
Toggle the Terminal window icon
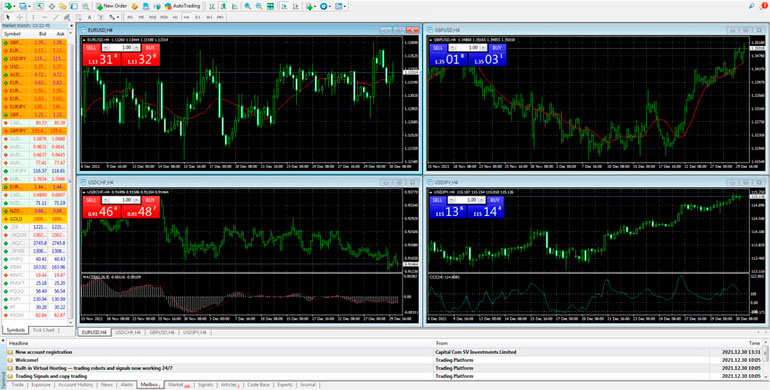pyautogui.click(x=74, y=6)
